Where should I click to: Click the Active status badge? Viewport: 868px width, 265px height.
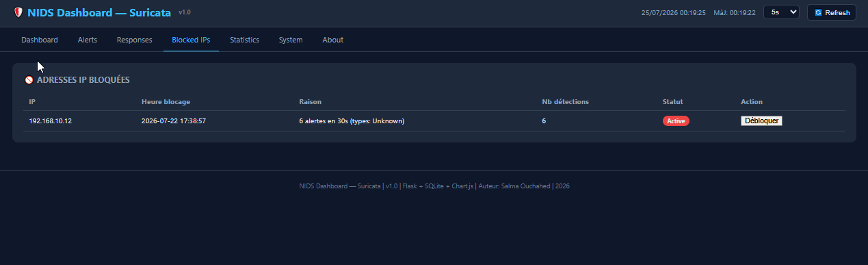coord(676,121)
